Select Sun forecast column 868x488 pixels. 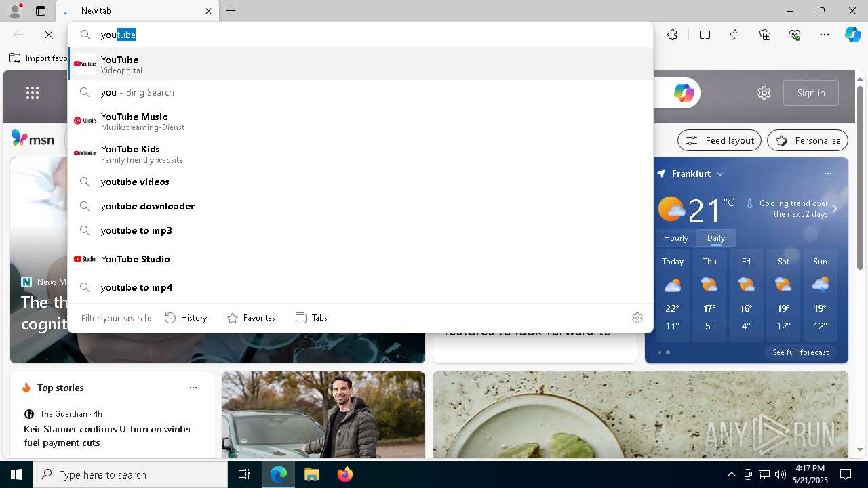coord(820,295)
